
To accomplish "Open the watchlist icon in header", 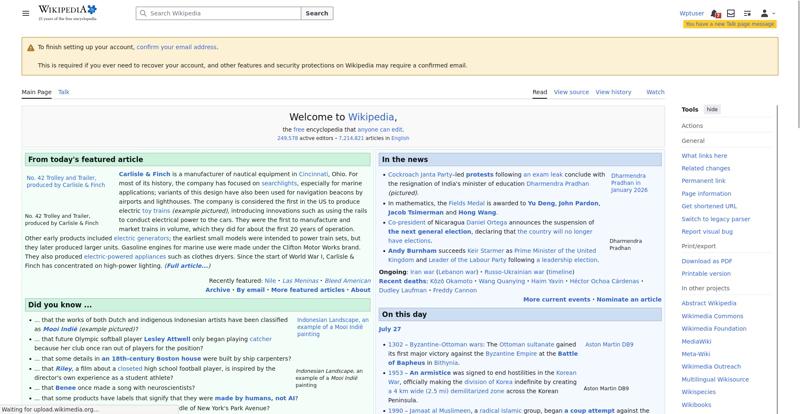I will [x=747, y=13].
